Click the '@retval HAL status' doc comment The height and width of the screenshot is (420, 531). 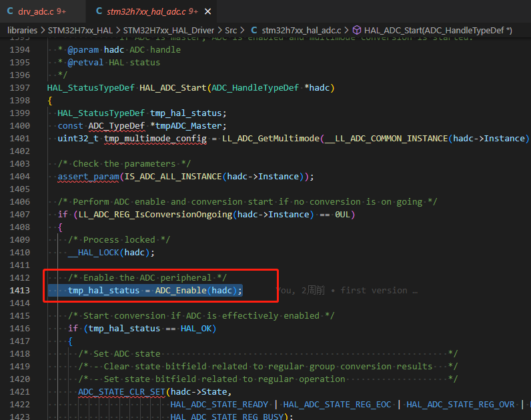click(109, 63)
